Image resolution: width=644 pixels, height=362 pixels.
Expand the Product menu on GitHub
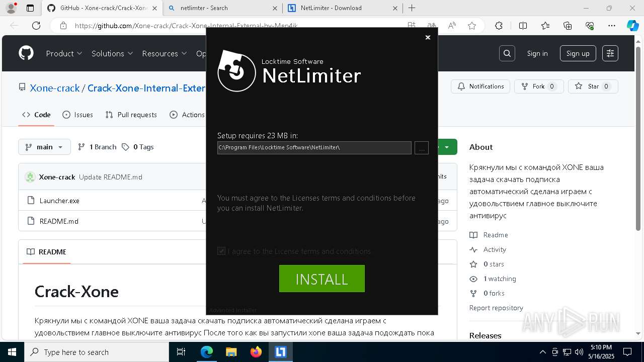64,53
